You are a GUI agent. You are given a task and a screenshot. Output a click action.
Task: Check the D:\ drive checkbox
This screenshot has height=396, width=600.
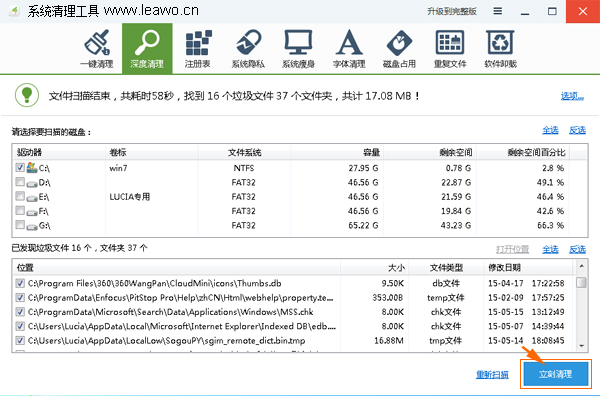click(20, 181)
